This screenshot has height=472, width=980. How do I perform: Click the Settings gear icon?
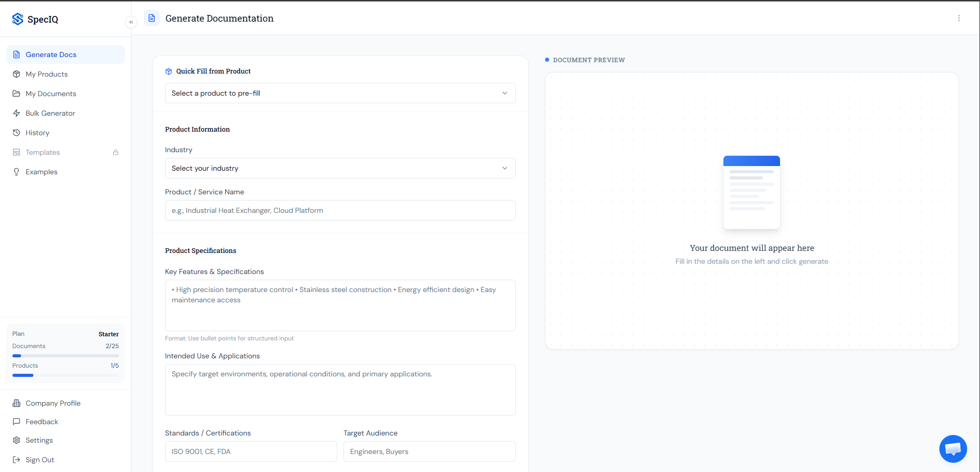(16, 440)
